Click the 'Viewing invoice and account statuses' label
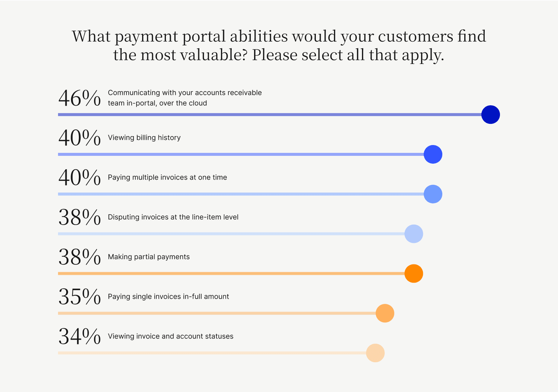The height and width of the screenshot is (392, 558). coord(170,337)
